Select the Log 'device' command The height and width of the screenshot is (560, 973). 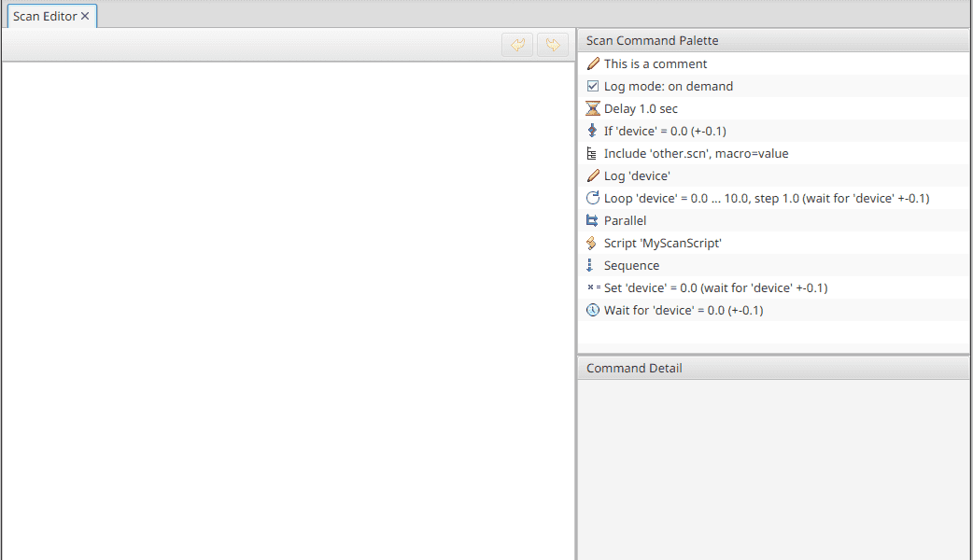(x=637, y=176)
